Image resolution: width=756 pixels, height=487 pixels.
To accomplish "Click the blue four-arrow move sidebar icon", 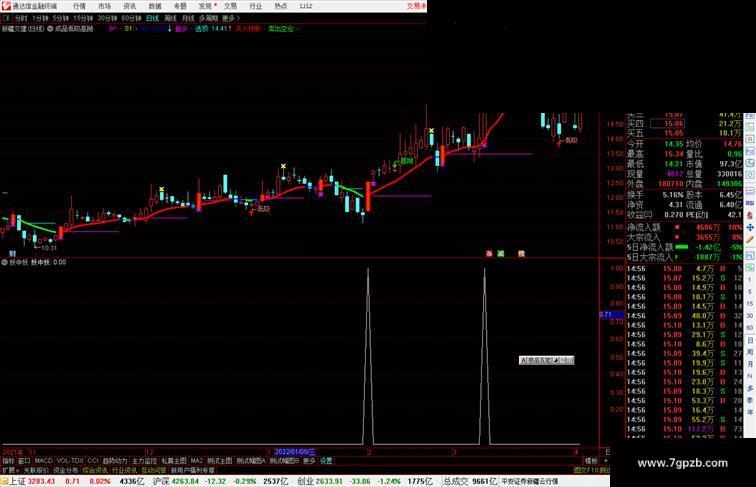I will 750,228.
